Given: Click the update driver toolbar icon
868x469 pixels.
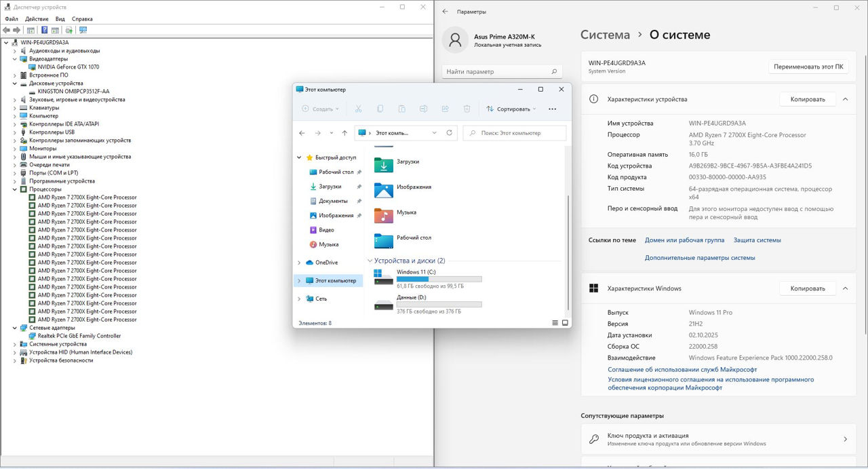Looking at the screenshot, I should (x=68, y=31).
